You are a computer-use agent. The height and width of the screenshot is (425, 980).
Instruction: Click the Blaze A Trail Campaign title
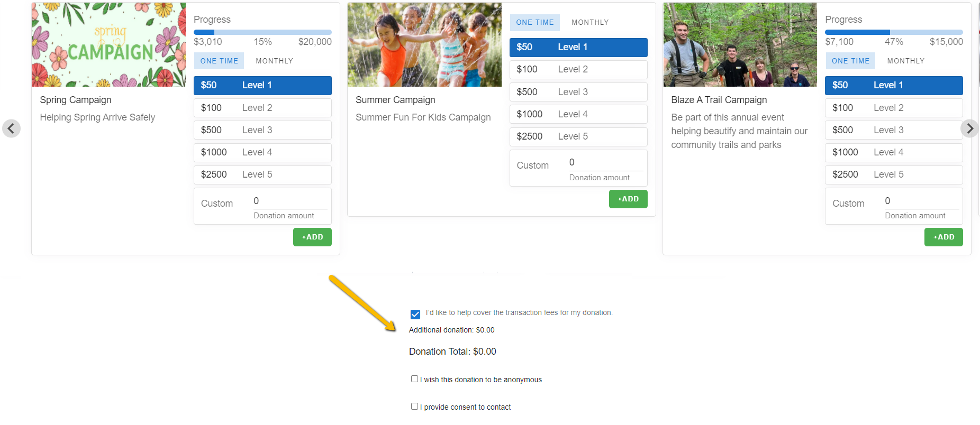point(719,100)
